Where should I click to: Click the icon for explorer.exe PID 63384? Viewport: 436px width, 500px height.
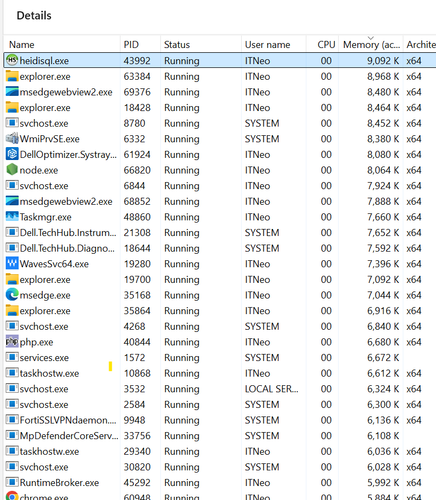pyautogui.click(x=12, y=76)
